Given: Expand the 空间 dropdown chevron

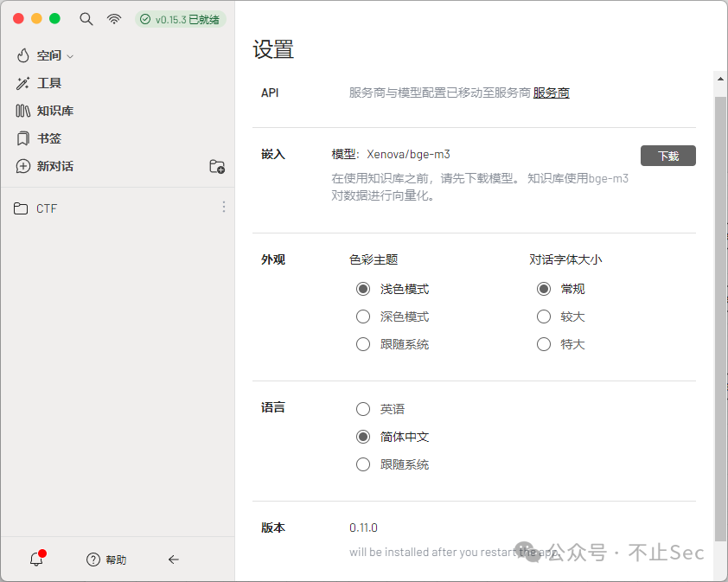Looking at the screenshot, I should point(70,54).
